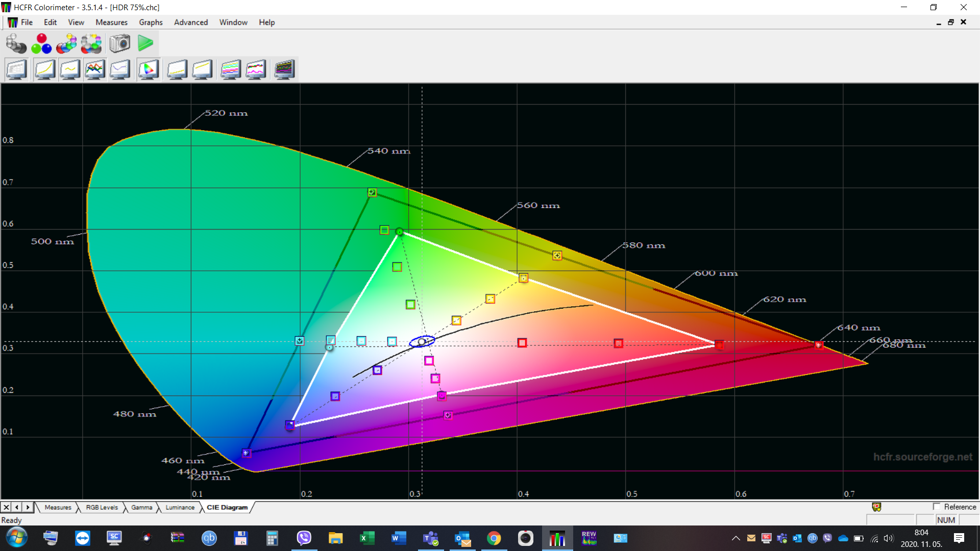Open the measures table view monitor icon
This screenshot has width=980, height=551.
click(17, 69)
